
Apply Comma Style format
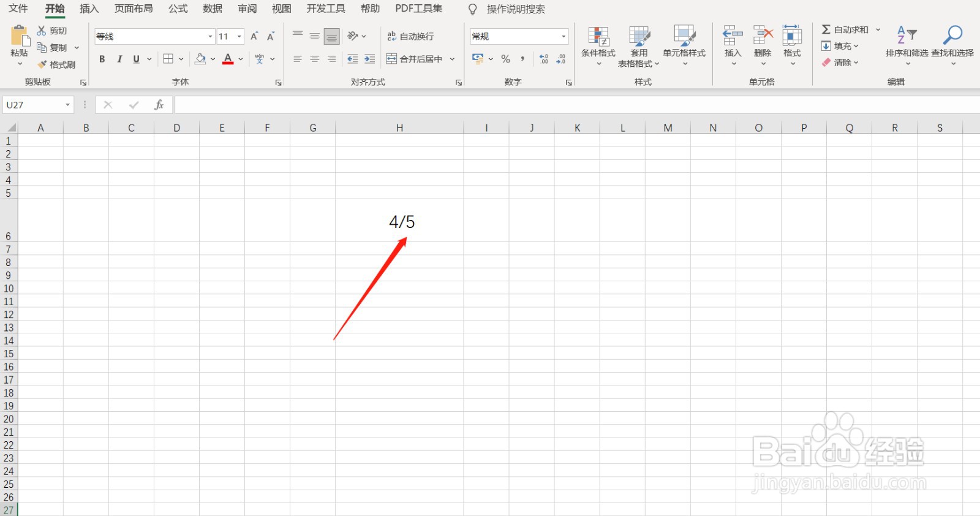[x=522, y=59]
